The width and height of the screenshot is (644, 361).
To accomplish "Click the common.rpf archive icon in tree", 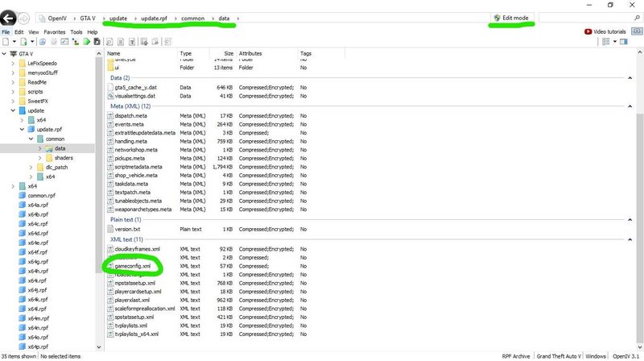I will (23, 196).
